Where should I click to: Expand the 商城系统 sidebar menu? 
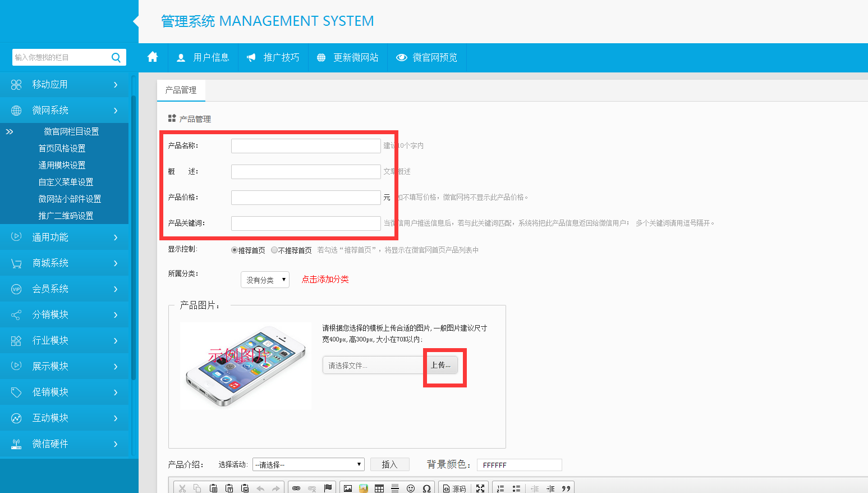pos(65,263)
